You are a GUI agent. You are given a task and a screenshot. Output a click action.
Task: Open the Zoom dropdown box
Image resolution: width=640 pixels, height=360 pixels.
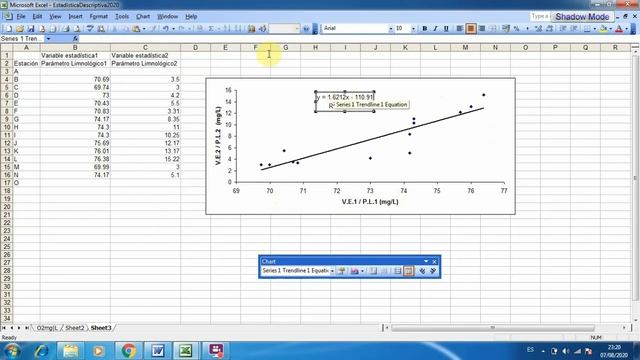[284, 29]
